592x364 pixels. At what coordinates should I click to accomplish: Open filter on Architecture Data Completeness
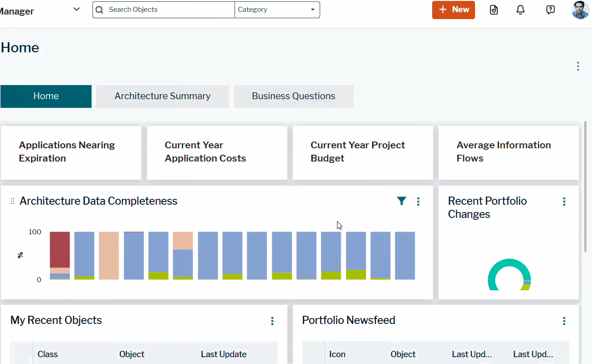pyautogui.click(x=401, y=201)
